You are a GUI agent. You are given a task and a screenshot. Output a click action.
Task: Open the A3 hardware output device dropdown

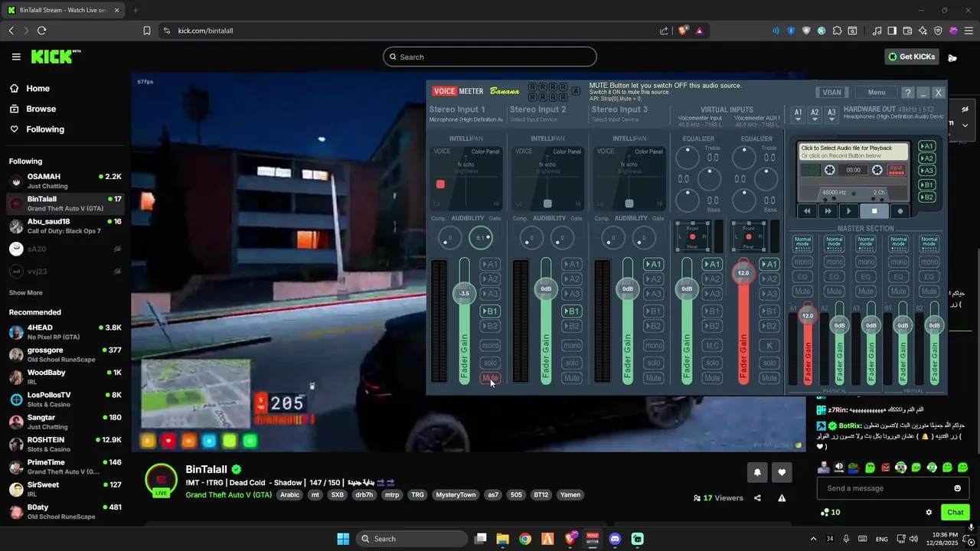pos(831,113)
